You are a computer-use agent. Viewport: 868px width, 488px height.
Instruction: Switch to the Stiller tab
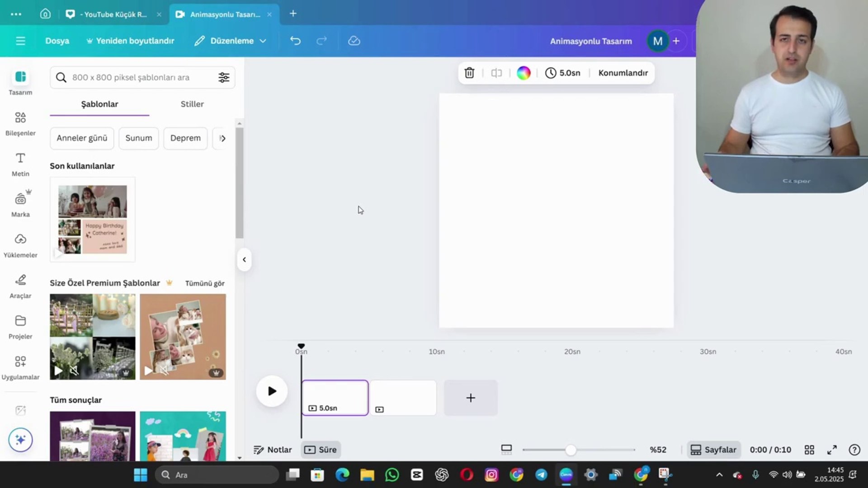click(x=192, y=104)
